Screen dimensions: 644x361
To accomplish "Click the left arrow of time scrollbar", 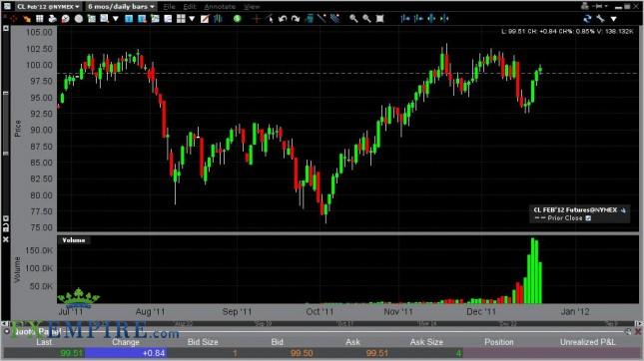I will coord(5,324).
